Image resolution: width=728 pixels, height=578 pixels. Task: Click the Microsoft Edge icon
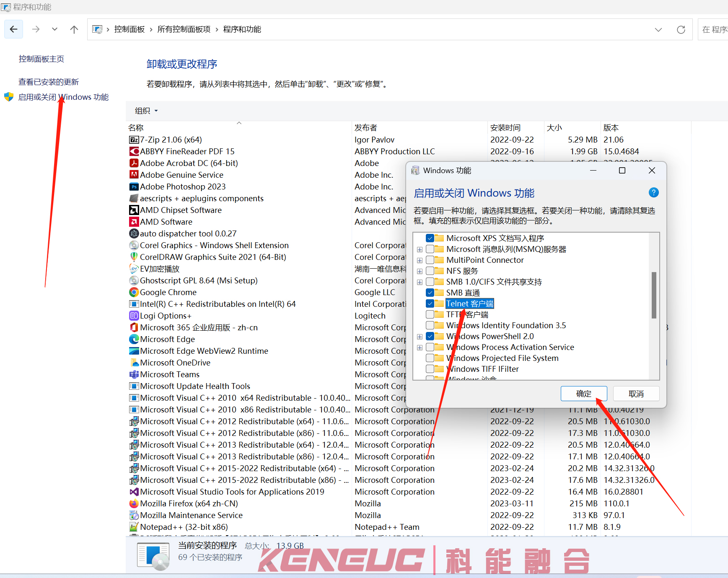[134, 339]
